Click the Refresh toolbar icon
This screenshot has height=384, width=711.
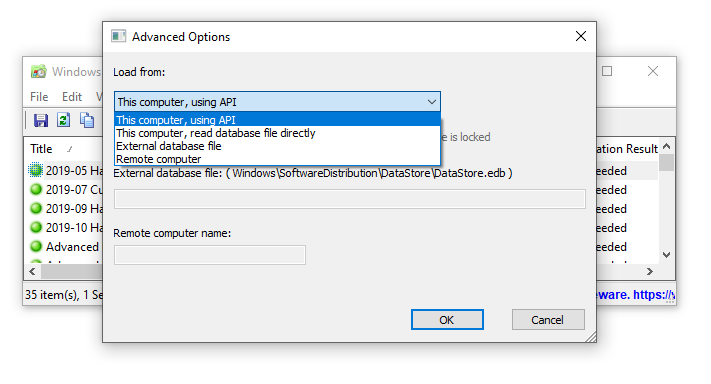point(63,120)
